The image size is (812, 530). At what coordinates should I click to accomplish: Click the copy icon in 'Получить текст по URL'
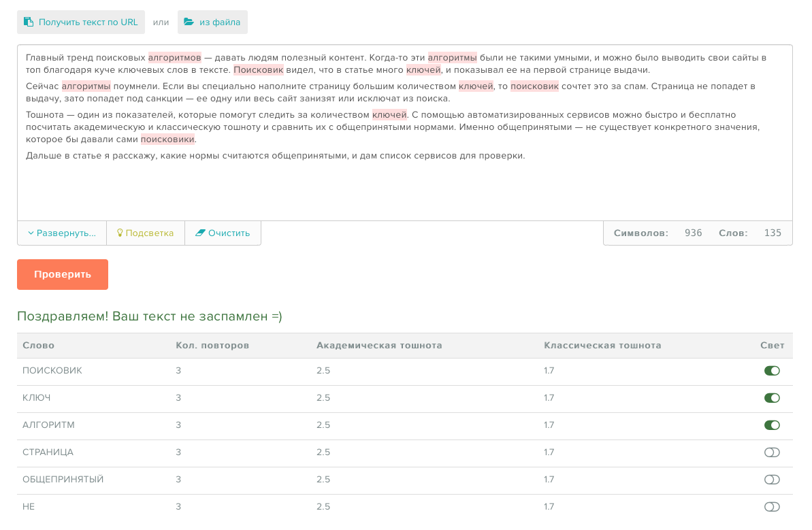pos(29,22)
